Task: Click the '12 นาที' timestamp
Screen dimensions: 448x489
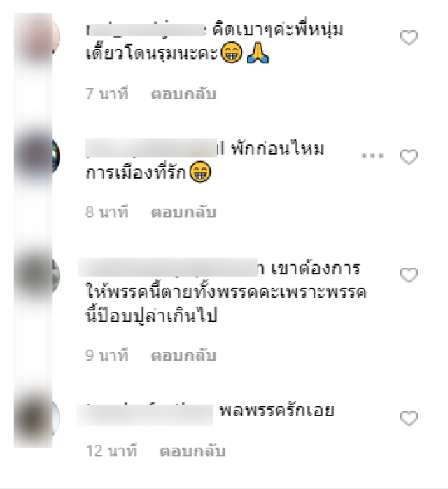Action: tap(111, 451)
